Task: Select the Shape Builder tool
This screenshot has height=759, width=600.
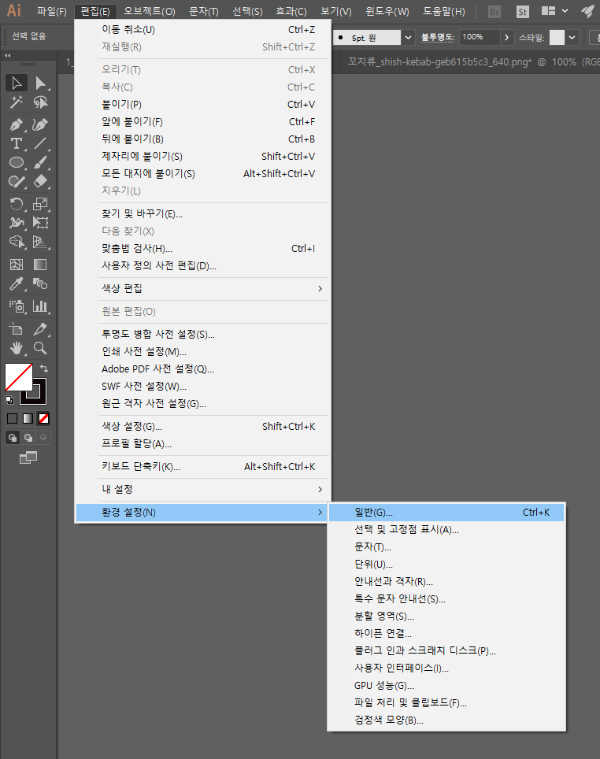Action: (x=16, y=242)
